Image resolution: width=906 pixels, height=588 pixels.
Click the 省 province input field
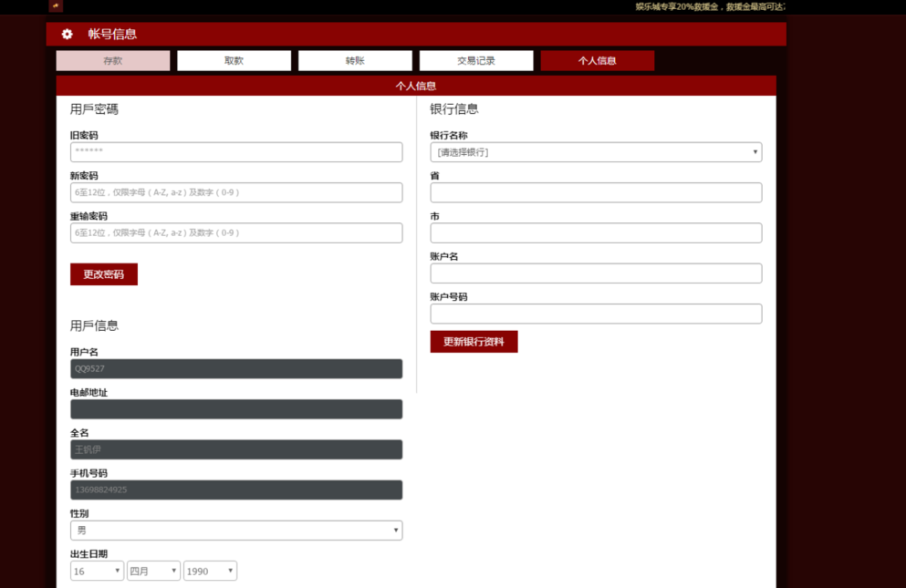click(596, 192)
